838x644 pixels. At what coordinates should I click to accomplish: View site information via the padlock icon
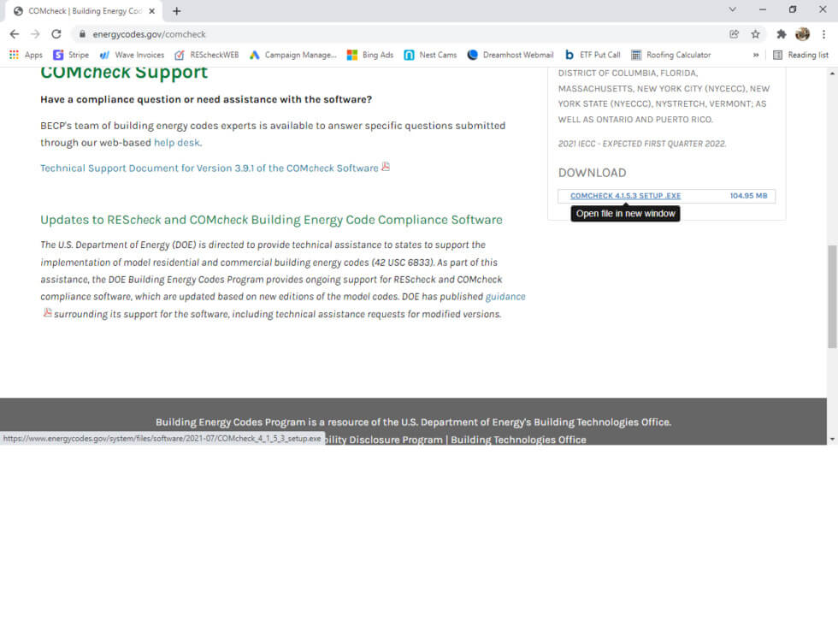tap(80, 34)
